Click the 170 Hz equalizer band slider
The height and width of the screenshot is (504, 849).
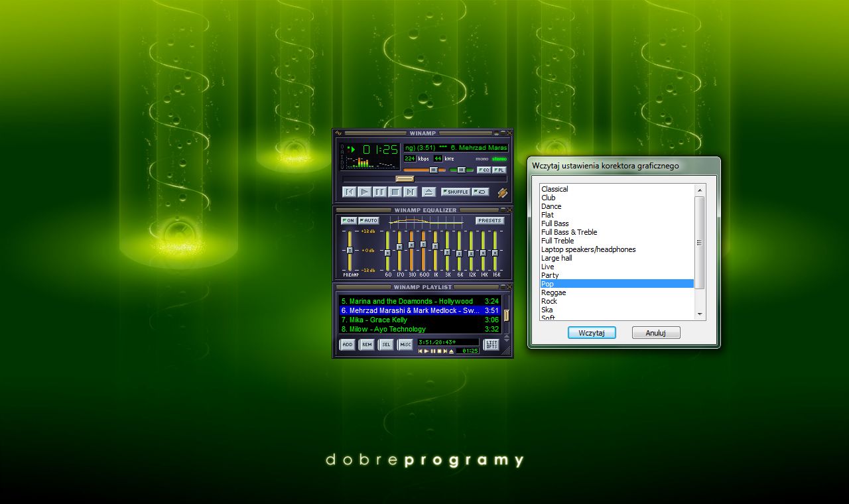[400, 251]
